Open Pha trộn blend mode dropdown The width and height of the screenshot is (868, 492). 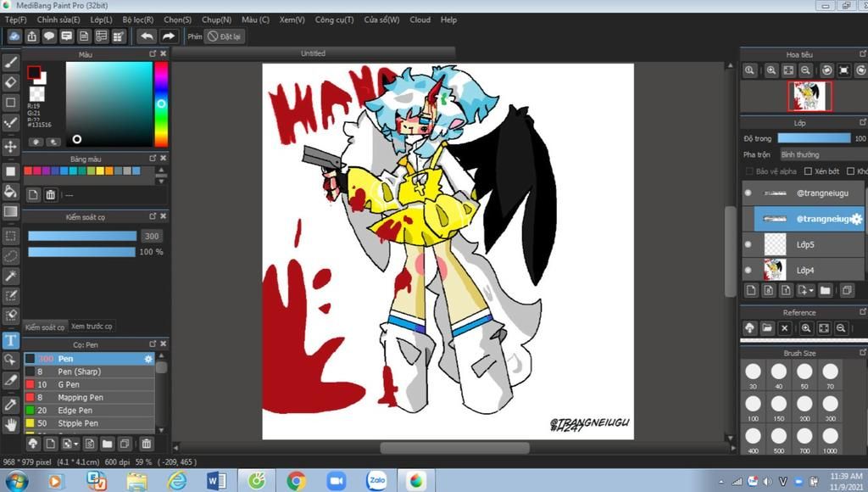(x=823, y=154)
